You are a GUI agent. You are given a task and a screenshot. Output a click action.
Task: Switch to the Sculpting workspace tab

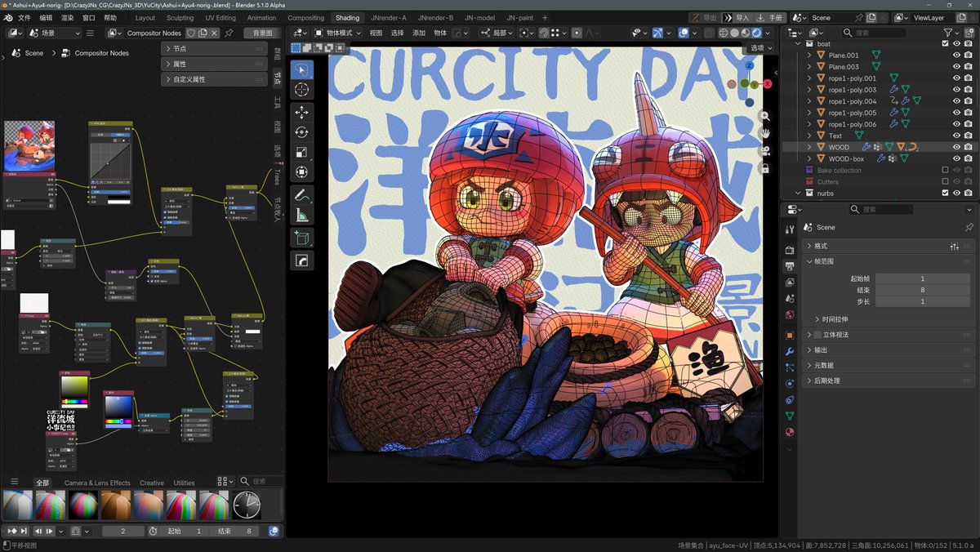tap(180, 17)
